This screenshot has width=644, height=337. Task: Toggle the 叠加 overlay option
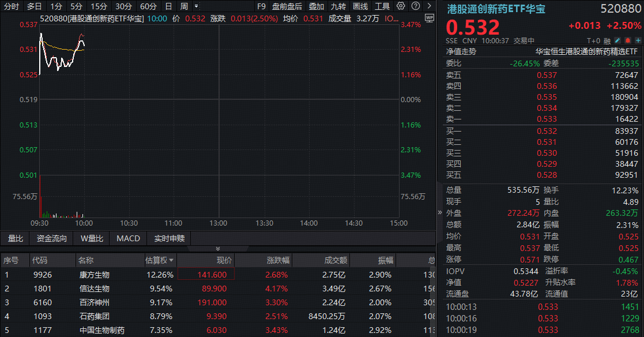(316, 6)
